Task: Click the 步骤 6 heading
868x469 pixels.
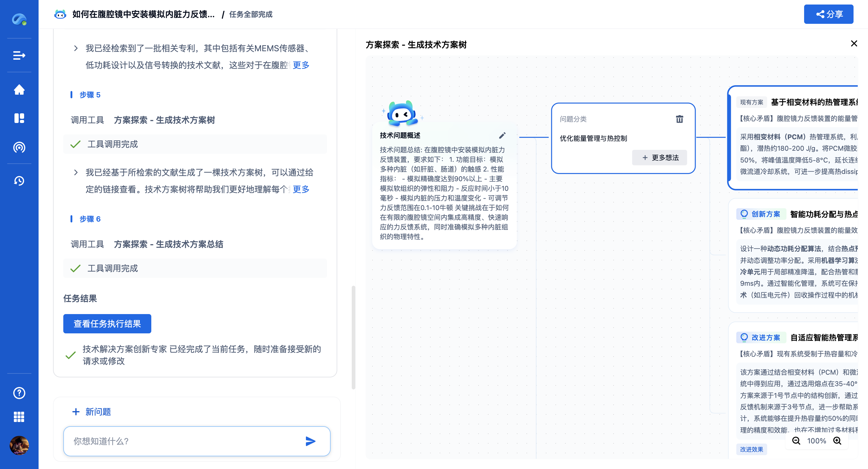Action: click(90, 219)
